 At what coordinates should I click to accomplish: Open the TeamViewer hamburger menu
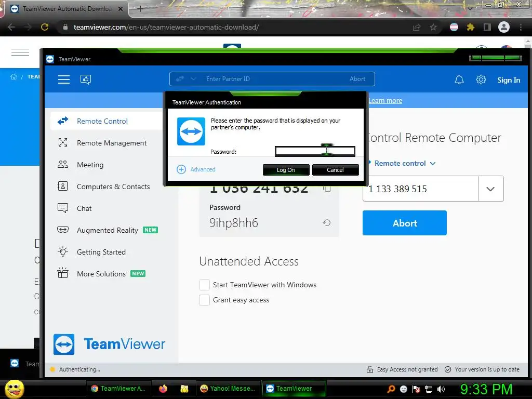(64, 79)
